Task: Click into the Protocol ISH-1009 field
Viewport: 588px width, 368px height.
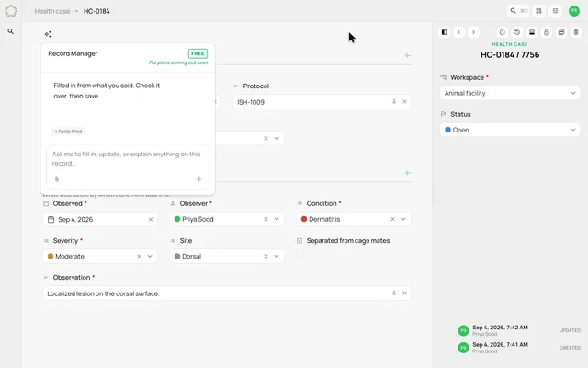Action: tap(322, 102)
